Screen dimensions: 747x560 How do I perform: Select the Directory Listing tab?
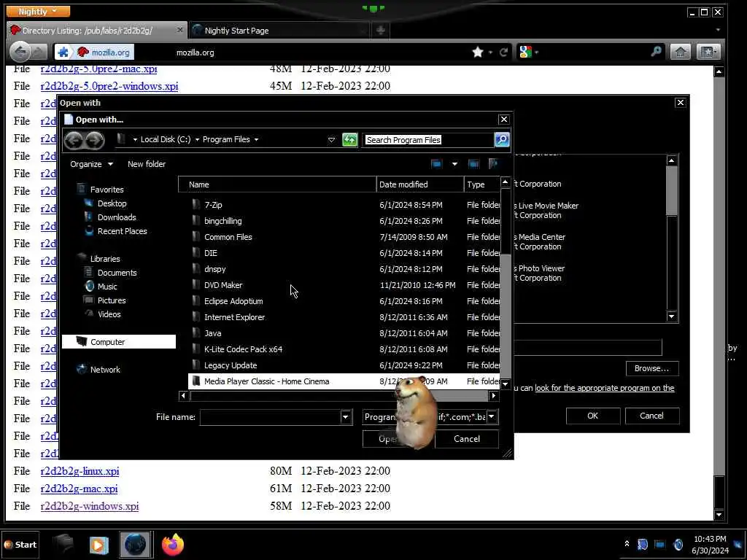[x=97, y=31]
